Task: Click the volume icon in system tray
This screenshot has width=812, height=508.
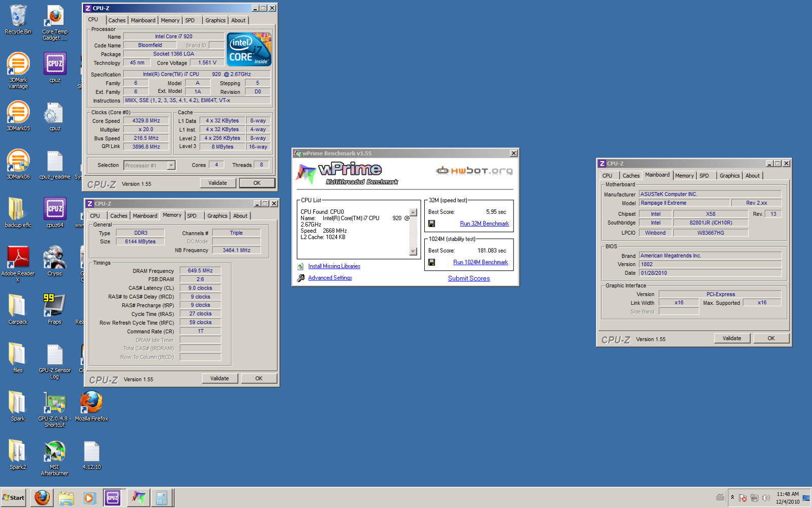Action: pyautogui.click(x=766, y=498)
